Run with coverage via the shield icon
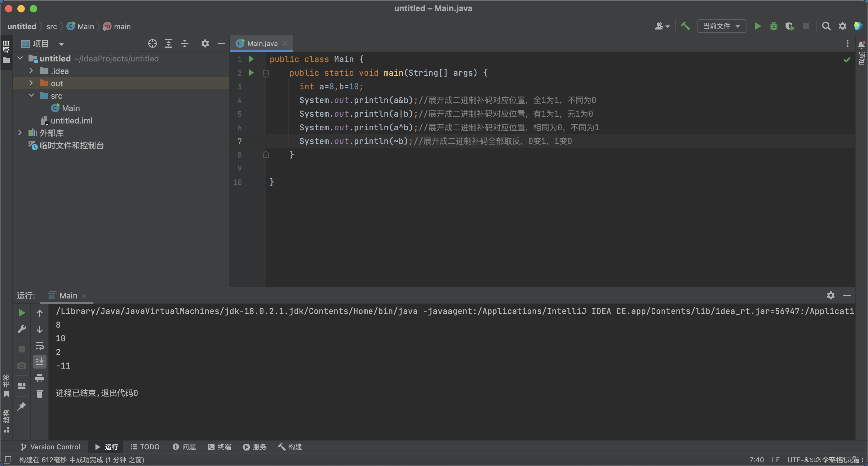The height and width of the screenshot is (466, 868). tap(790, 26)
